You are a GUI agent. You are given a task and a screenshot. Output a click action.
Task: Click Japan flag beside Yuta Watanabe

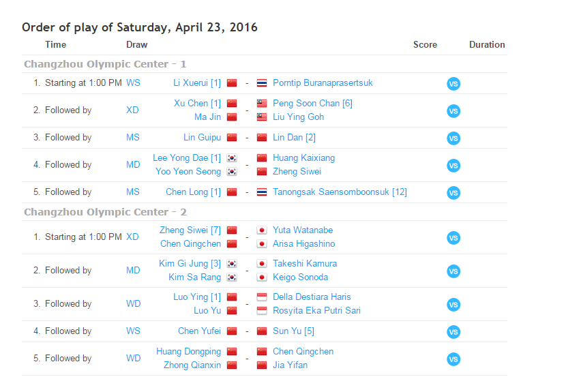[262, 230]
